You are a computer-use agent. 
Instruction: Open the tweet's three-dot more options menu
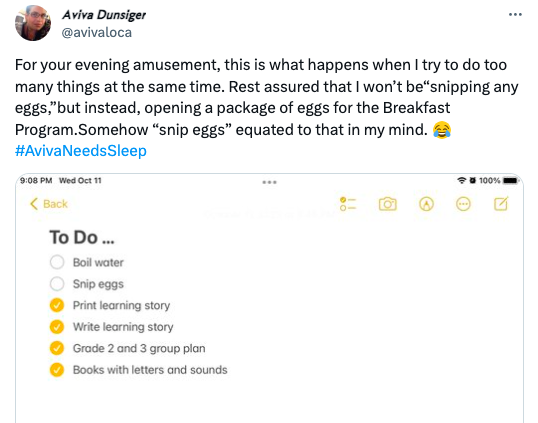coord(515,14)
